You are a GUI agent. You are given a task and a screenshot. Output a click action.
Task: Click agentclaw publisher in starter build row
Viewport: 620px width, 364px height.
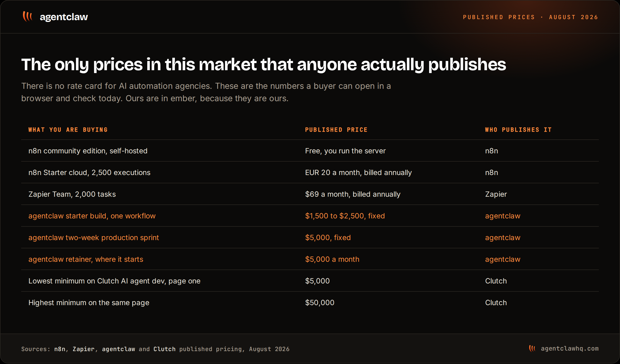click(x=503, y=216)
